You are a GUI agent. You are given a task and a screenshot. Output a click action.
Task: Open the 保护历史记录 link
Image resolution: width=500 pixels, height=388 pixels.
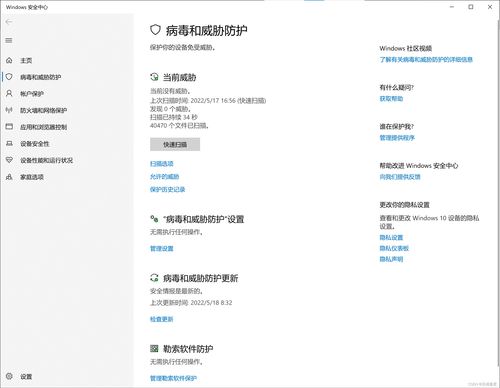(x=167, y=189)
